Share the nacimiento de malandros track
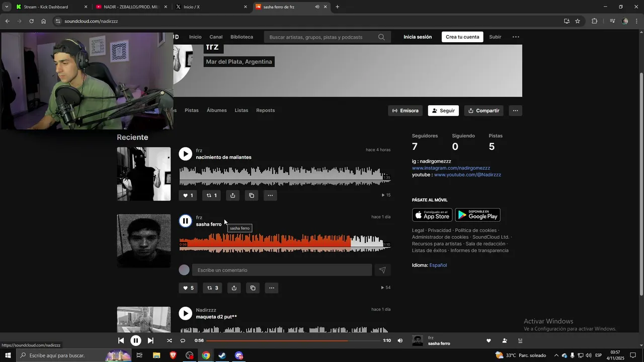The width and height of the screenshot is (644, 362). pos(232,196)
